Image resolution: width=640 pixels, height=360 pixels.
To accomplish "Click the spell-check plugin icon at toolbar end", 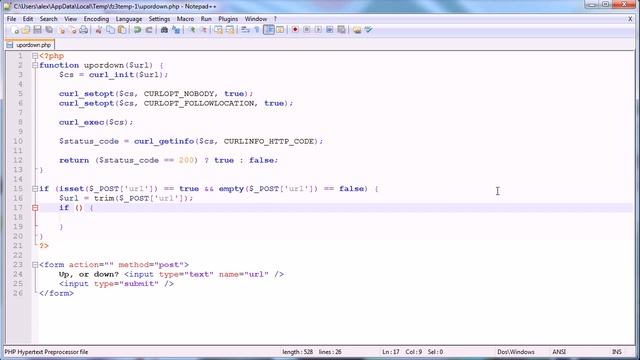I will [x=369, y=30].
